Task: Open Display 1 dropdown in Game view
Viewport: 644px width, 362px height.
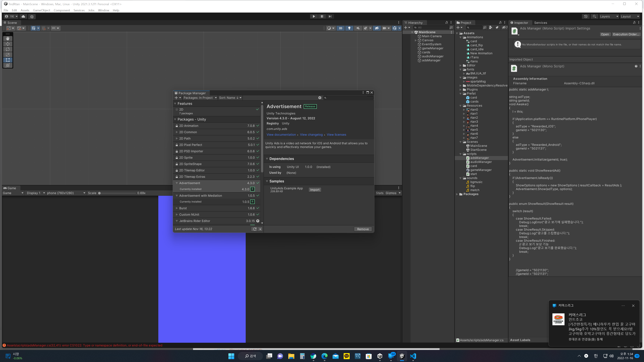Action: point(36,193)
